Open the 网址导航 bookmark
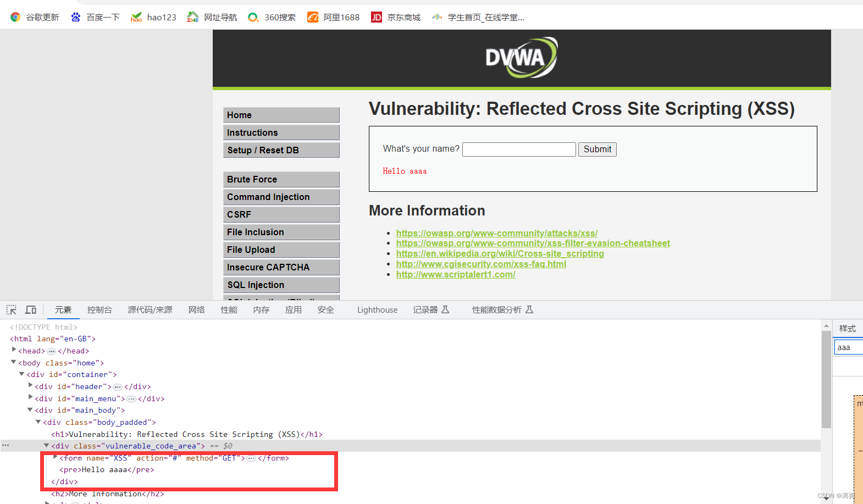This screenshot has height=504, width=863. (212, 17)
